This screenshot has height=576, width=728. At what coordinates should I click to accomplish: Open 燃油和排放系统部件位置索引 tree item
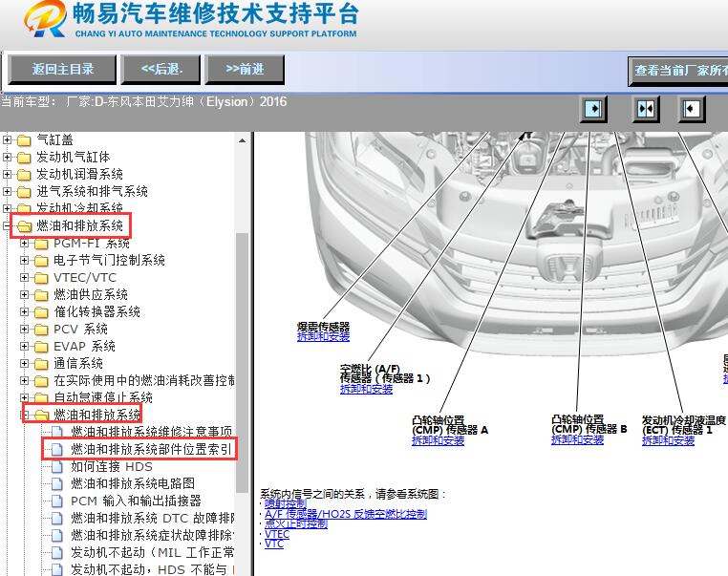tap(151, 449)
